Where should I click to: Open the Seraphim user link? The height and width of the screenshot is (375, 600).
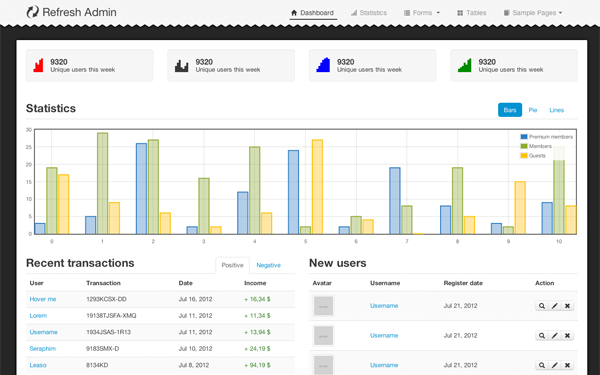[x=42, y=349]
